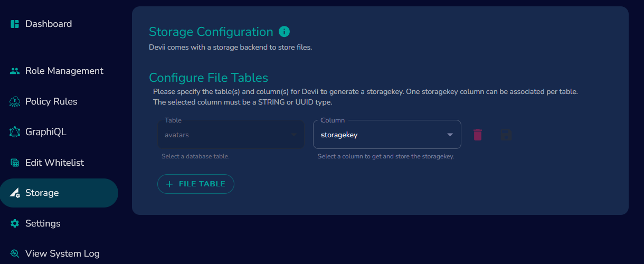Open the Settings menu item

coord(43,223)
